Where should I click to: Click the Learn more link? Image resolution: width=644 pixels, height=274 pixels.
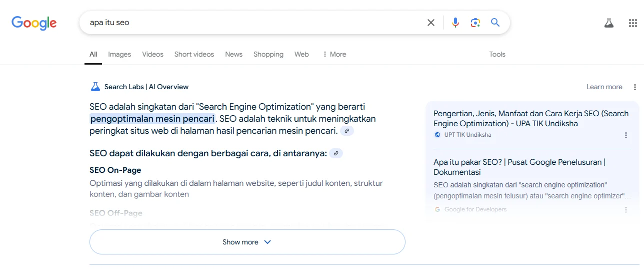[604, 87]
